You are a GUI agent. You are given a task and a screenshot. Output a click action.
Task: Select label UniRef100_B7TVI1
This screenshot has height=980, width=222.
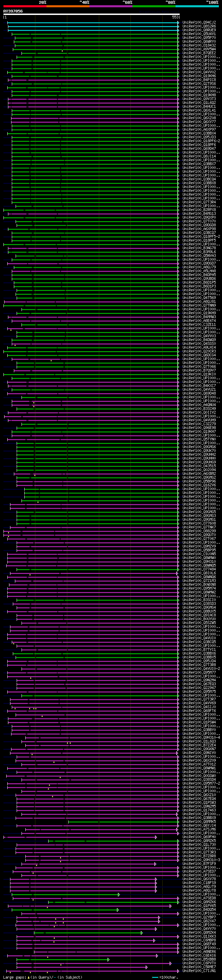click(199, 649)
